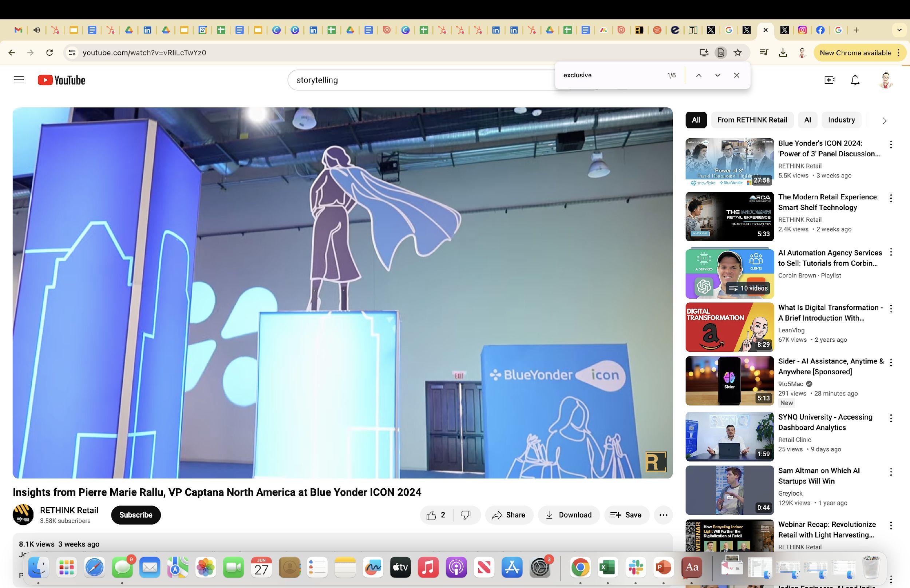Select the 'From RETHINK Retail' filter chip
This screenshot has height=588, width=910.
coord(752,120)
